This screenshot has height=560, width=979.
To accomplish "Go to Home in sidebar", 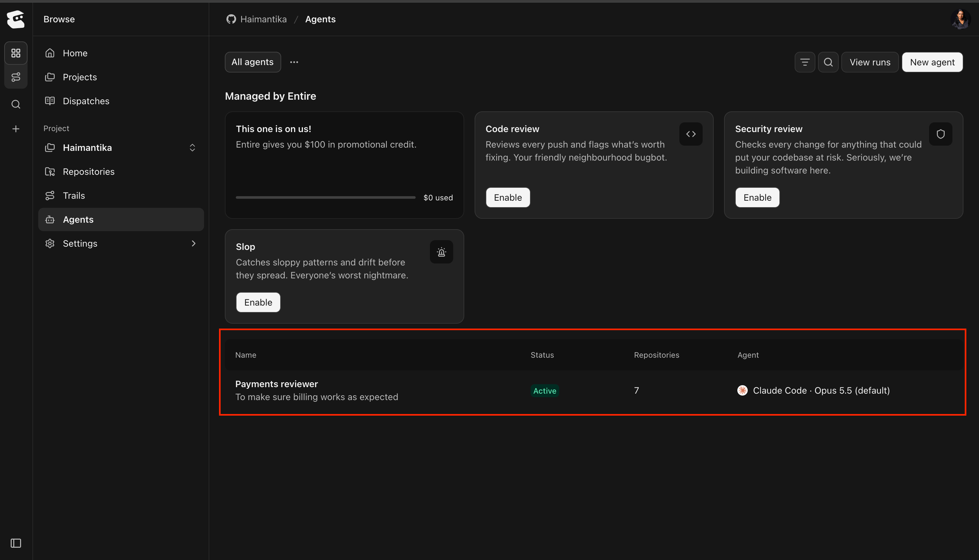I will pyautogui.click(x=121, y=53).
